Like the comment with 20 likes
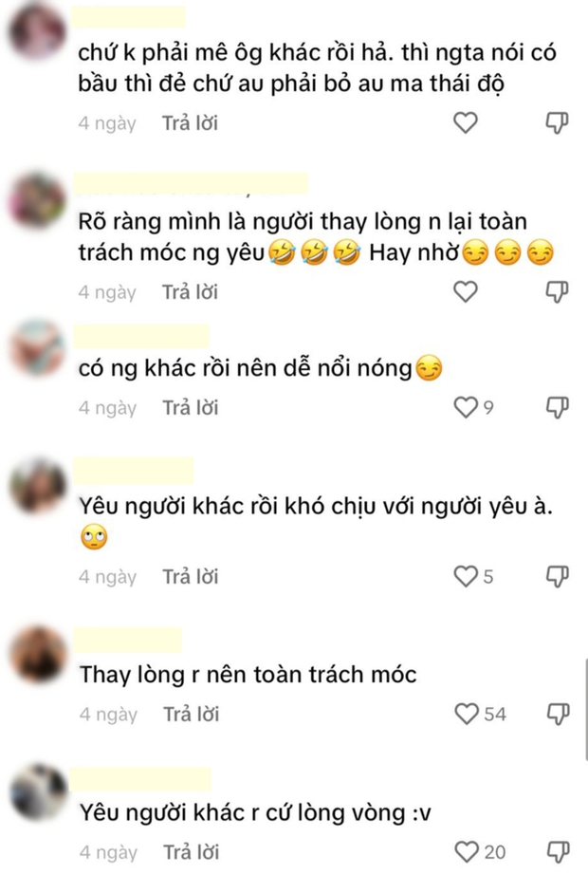 pyautogui.click(x=467, y=852)
